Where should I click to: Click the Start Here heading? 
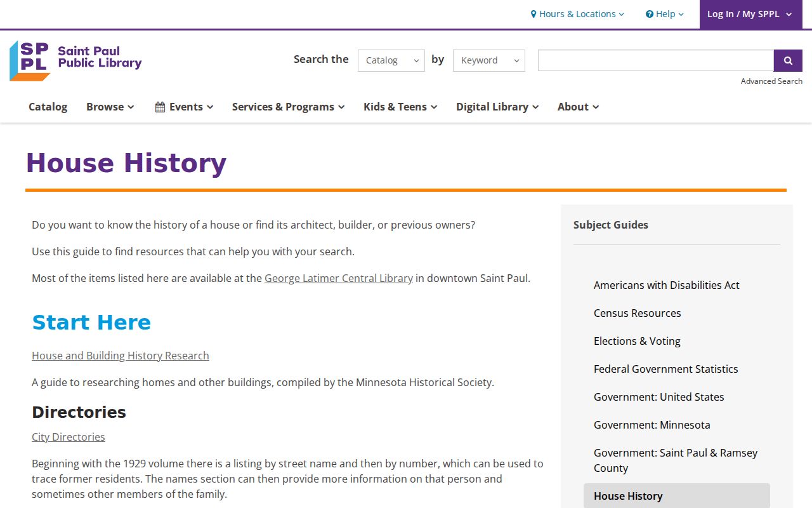91,323
